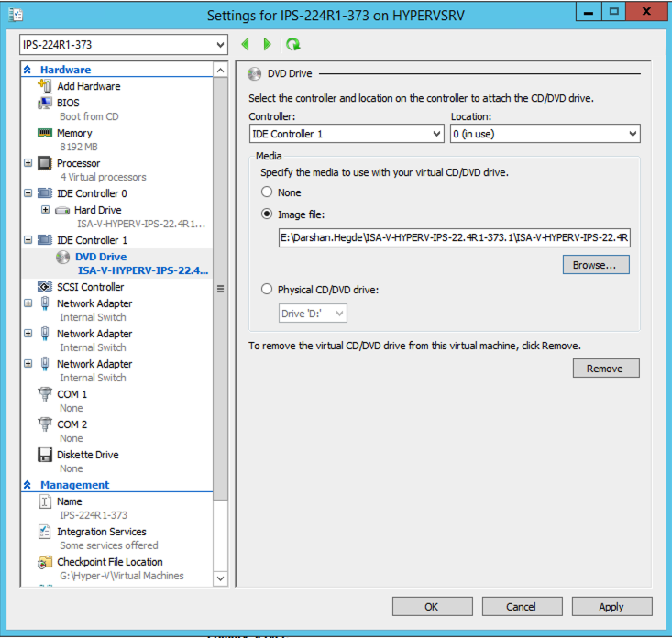Screen dimensions: 672x638
Task: Click the Add Hardware icon
Action: click(45, 85)
